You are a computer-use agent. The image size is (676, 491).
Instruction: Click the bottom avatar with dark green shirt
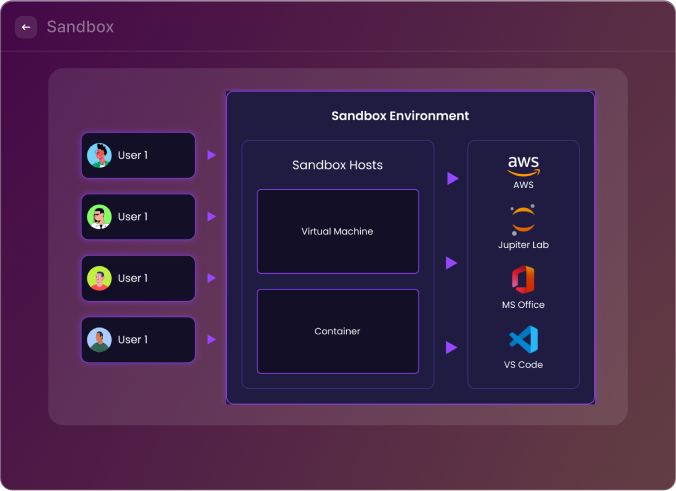tap(98, 340)
